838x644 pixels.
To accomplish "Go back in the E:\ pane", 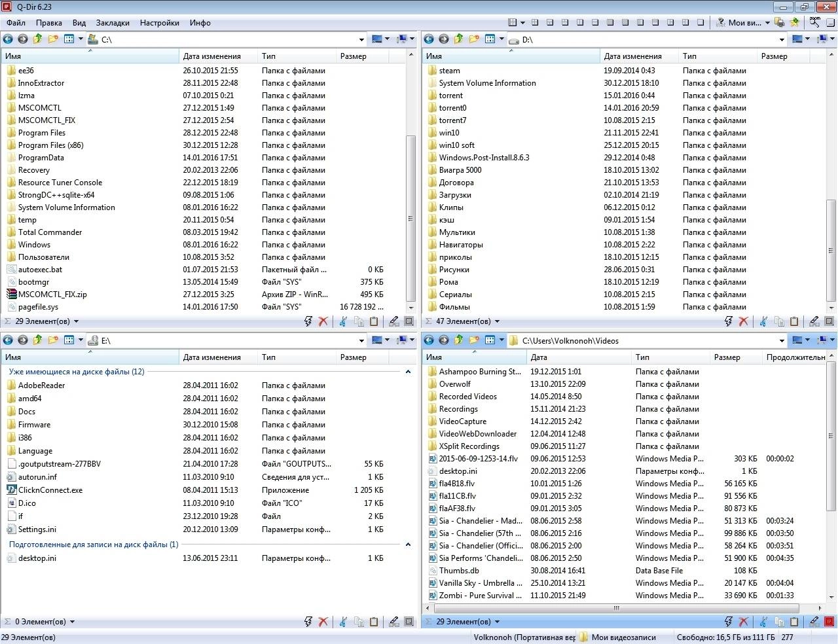I will click(8, 340).
